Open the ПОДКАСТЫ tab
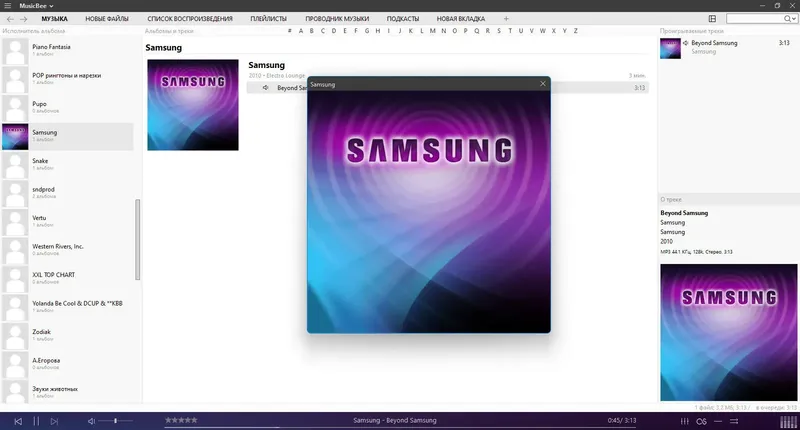 tap(405, 19)
